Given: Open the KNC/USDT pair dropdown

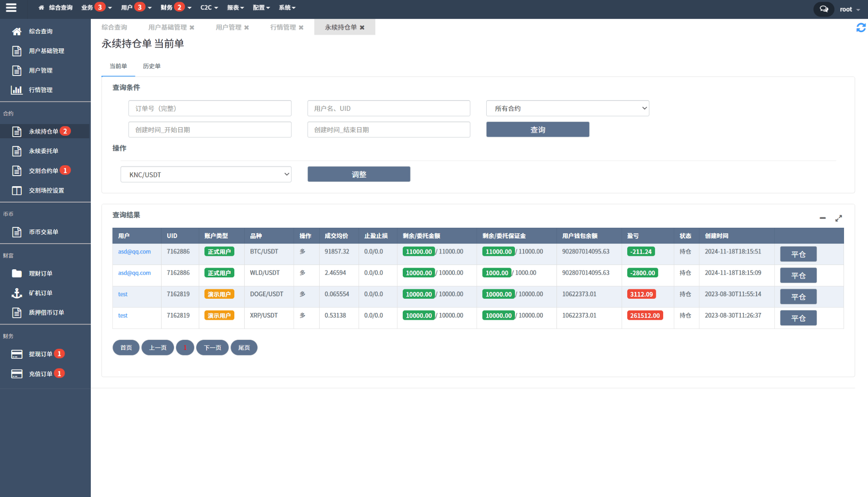Looking at the screenshot, I should [x=206, y=175].
